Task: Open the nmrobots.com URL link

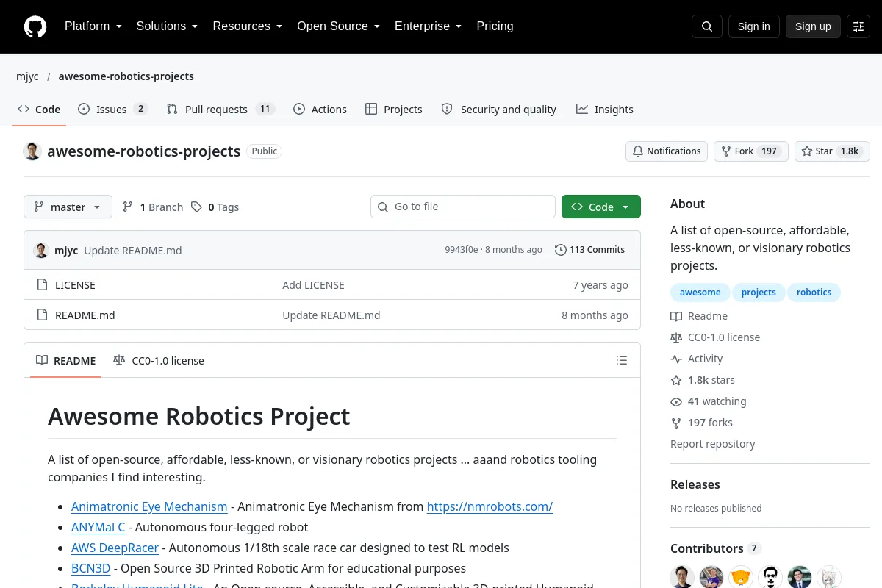Action: pyautogui.click(x=490, y=506)
